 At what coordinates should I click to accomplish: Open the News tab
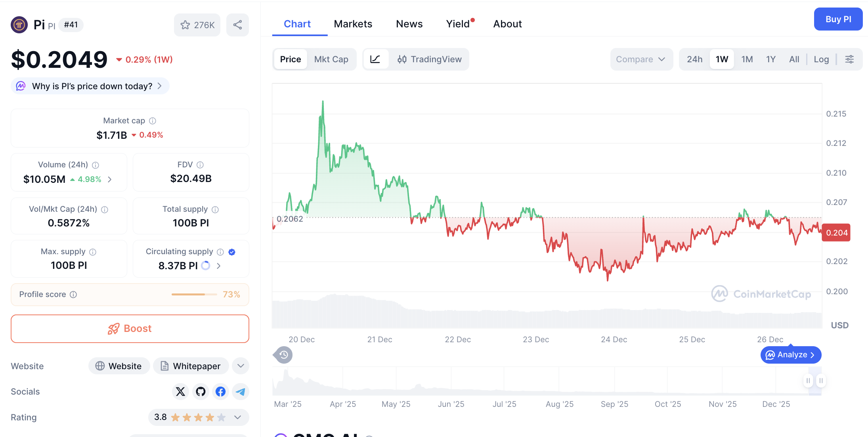point(409,24)
